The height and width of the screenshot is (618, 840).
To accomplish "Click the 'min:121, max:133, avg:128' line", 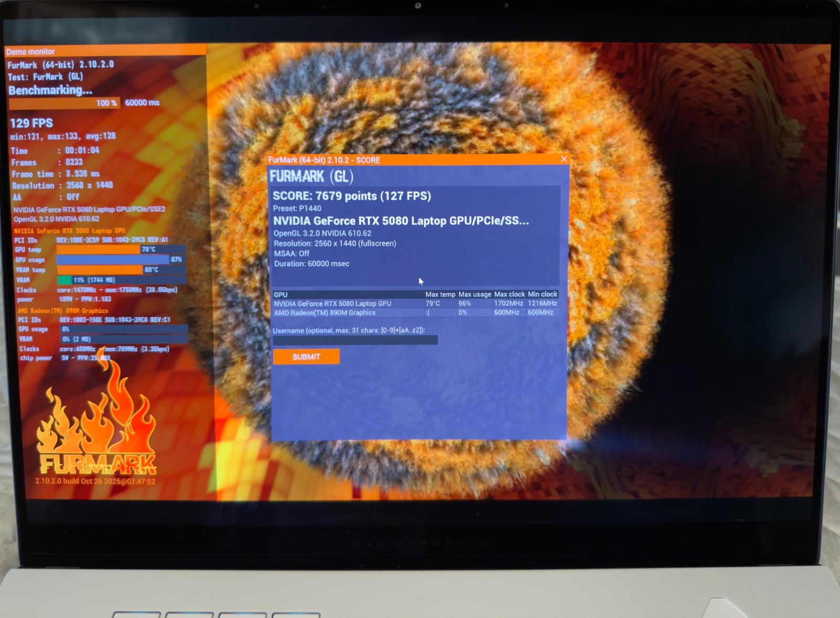I will point(63,136).
